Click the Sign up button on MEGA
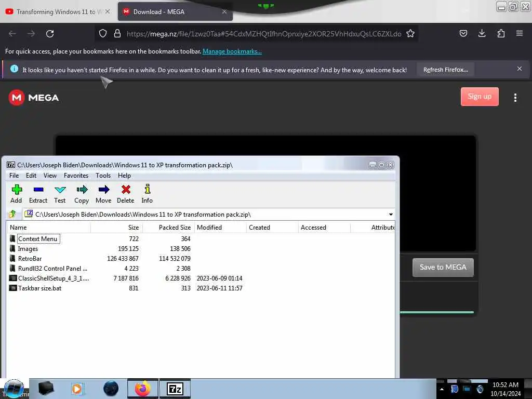Screen dimensions: 532x399 [x=480, y=97]
